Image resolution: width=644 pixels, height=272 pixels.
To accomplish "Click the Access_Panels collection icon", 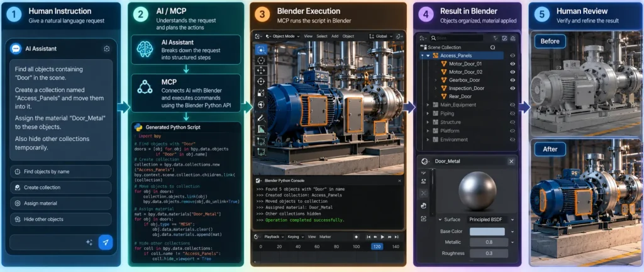I will point(435,55).
